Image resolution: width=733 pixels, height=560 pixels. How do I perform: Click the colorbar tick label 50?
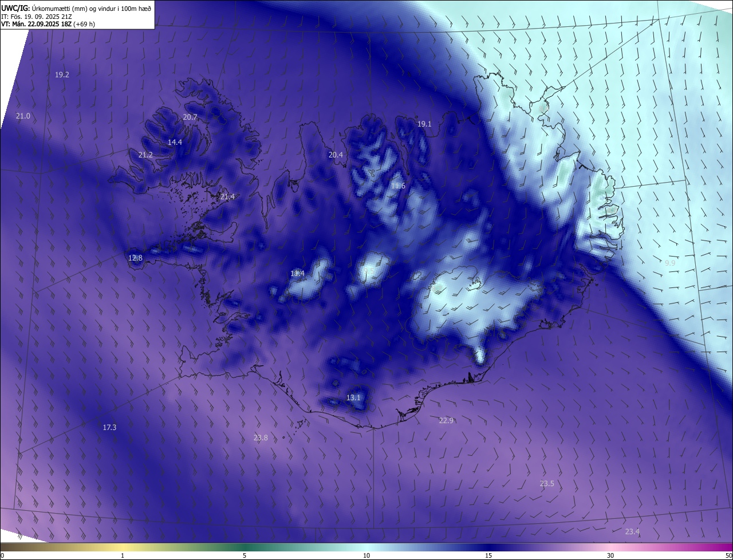click(728, 556)
